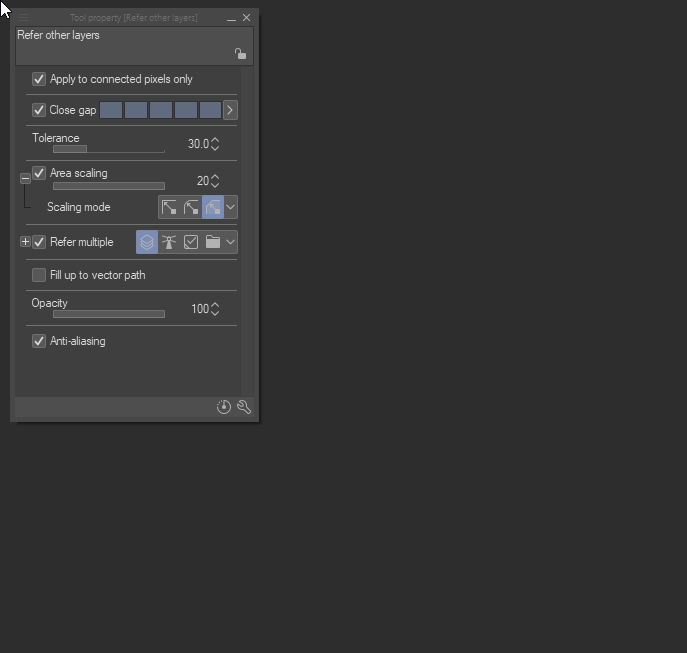Click the Area scaling value 20
687x653 pixels.
click(203, 181)
